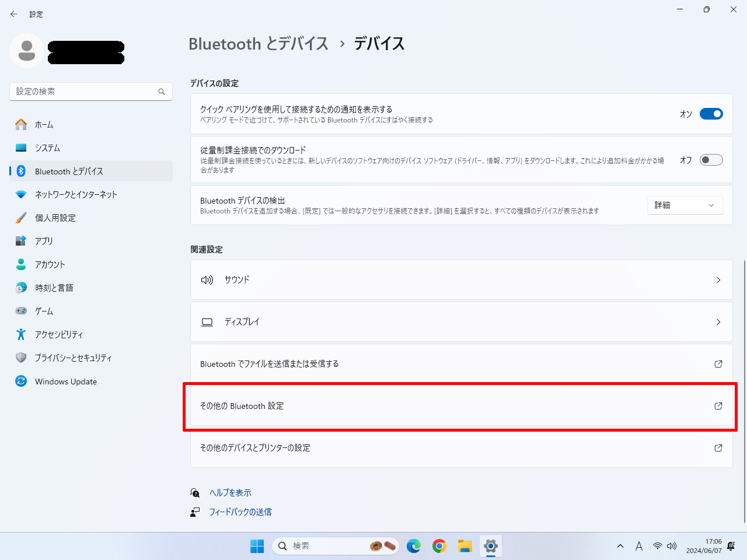Click the speaker icon in サウンド row
This screenshot has width=747, height=560.
[207, 280]
